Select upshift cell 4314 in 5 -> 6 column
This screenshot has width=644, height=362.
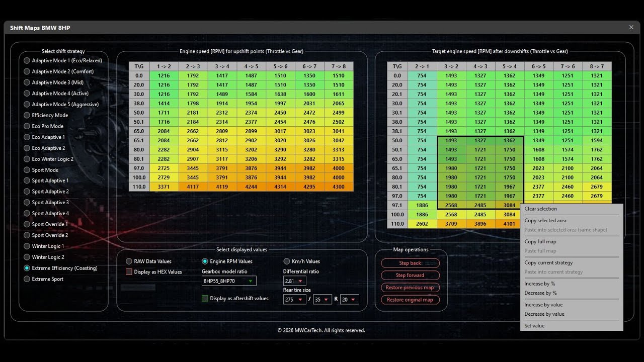coord(280,187)
